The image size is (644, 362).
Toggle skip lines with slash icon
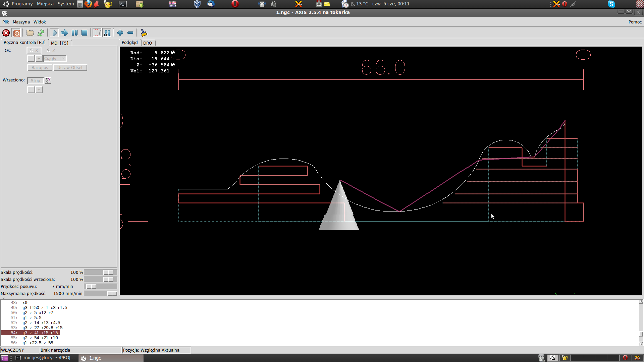[97, 33]
